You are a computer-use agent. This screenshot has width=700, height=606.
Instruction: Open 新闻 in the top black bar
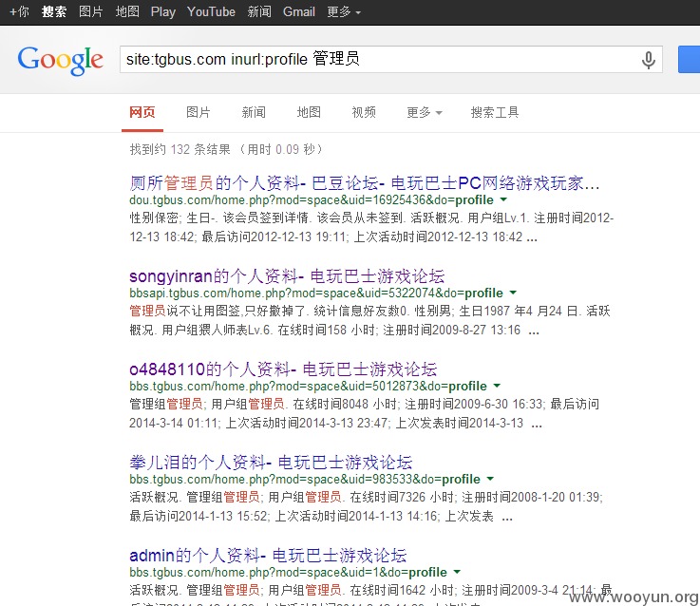259,11
